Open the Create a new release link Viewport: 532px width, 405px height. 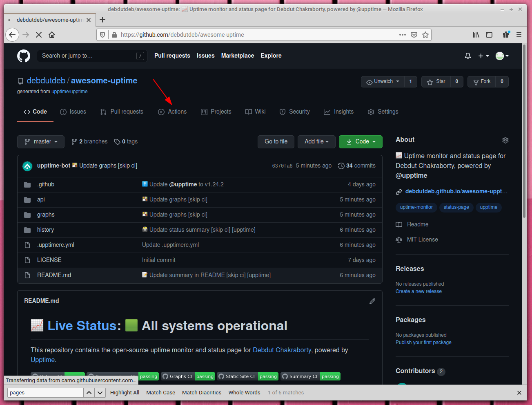[x=418, y=291]
